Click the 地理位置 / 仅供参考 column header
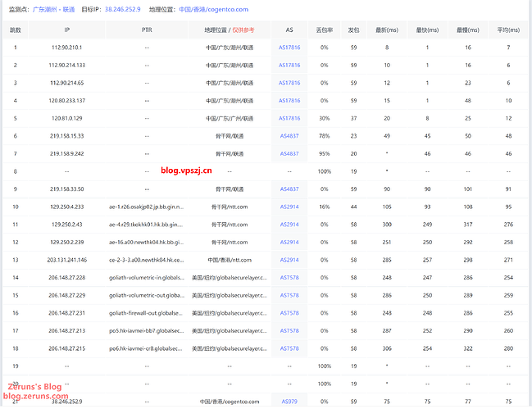Screen dimensions: 532x409 tap(230, 30)
